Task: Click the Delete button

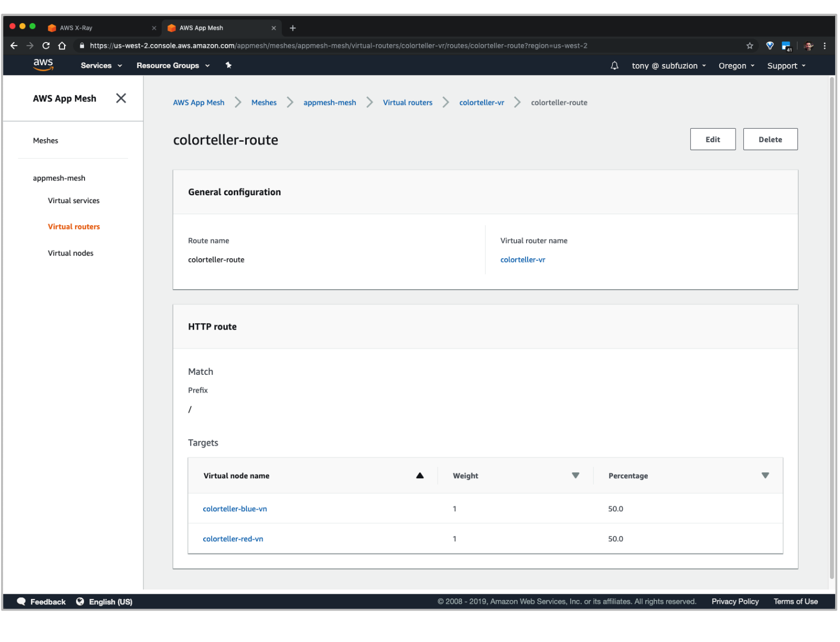Action: [770, 139]
